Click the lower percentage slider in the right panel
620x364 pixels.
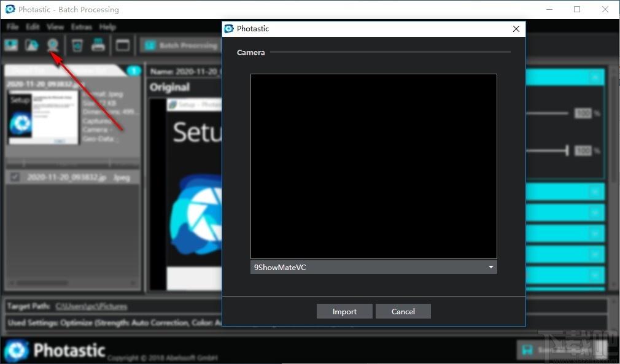[547, 150]
